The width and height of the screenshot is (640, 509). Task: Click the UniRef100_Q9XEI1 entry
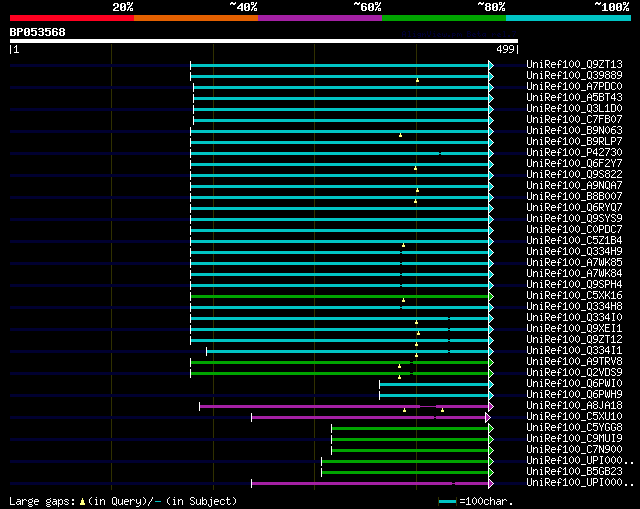coord(574,329)
